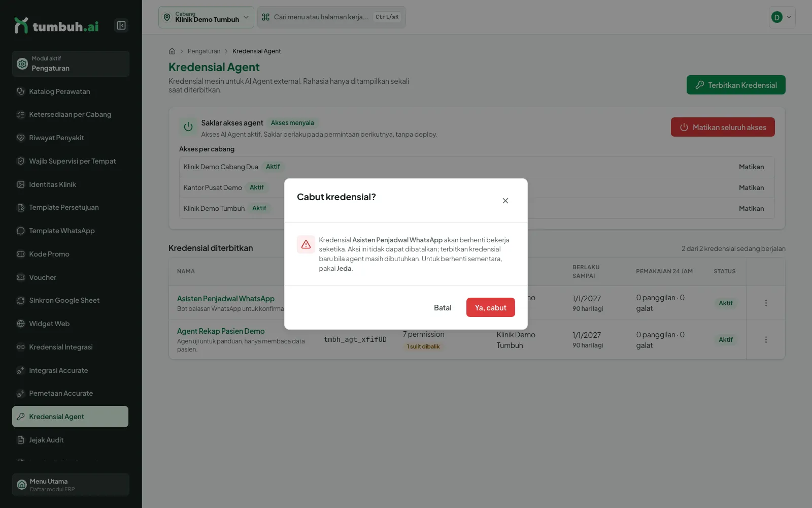Turn off access for Klinik Demo Cabang Dua
Screen dimensions: 812x508
pos(751,167)
